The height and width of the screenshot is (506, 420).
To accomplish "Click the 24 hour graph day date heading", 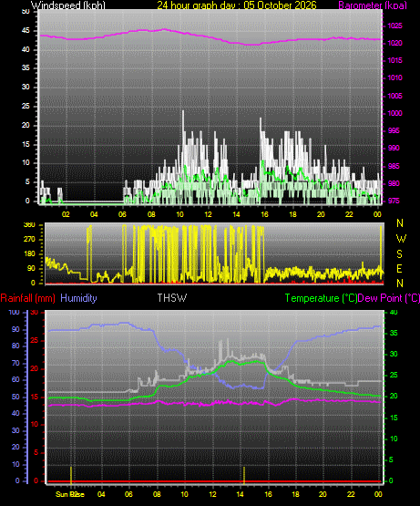I will tap(237, 5).
